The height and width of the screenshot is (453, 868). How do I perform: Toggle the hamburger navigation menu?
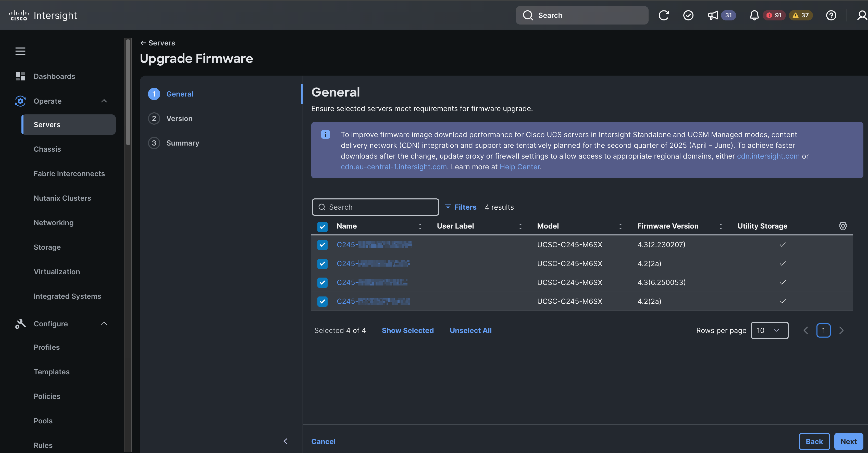20,51
